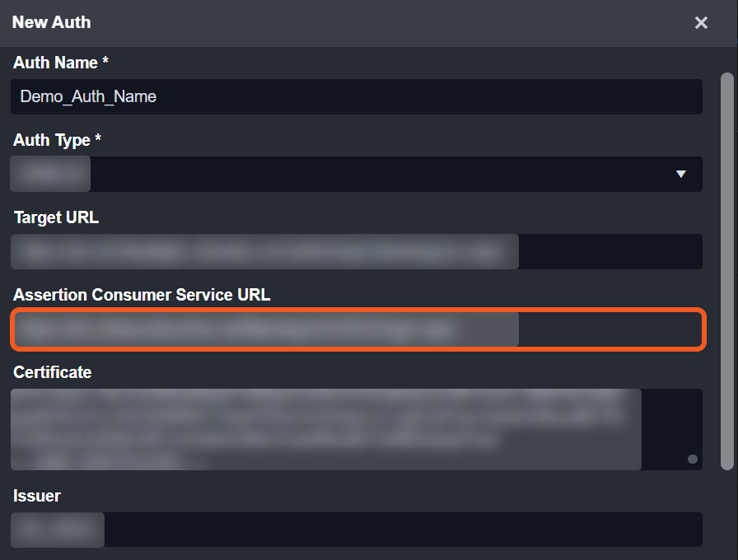Click the Auth Name input field
Image resolution: width=738 pixels, height=560 pixels.
click(x=356, y=96)
